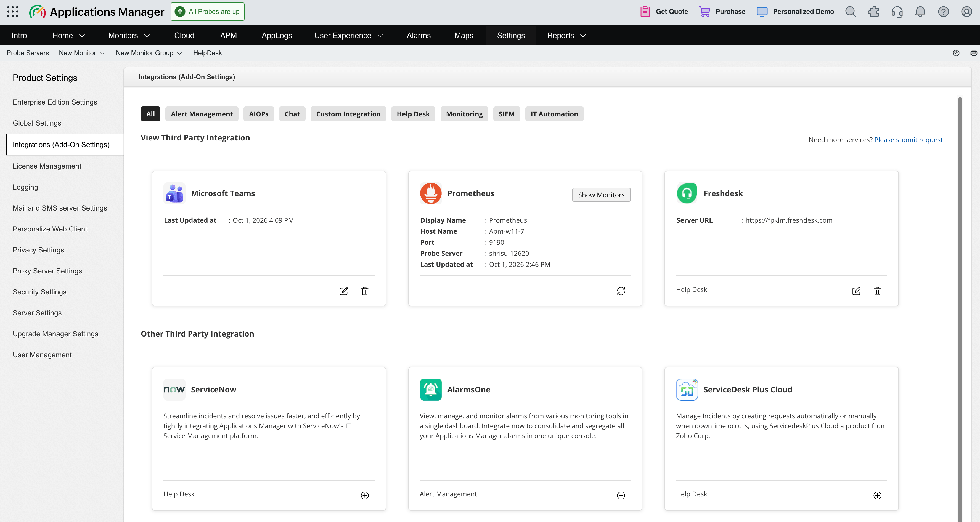Click the Prometheus flame logo
980x522 pixels.
coord(431,193)
